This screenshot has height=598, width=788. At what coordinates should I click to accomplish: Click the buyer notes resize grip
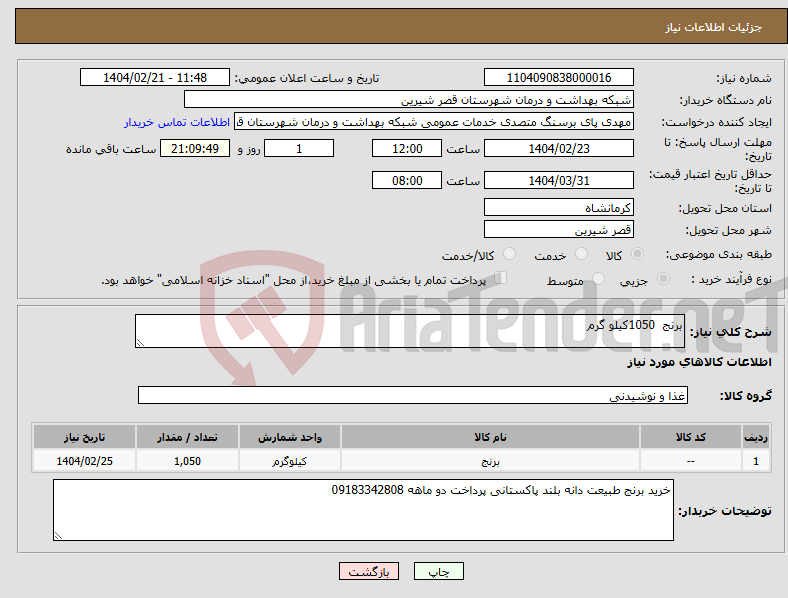[x=58, y=536]
